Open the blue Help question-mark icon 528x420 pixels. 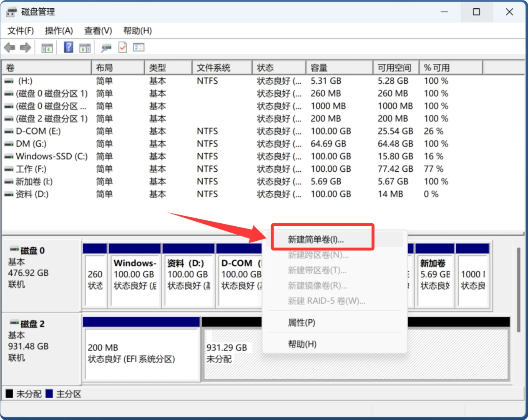point(68,47)
